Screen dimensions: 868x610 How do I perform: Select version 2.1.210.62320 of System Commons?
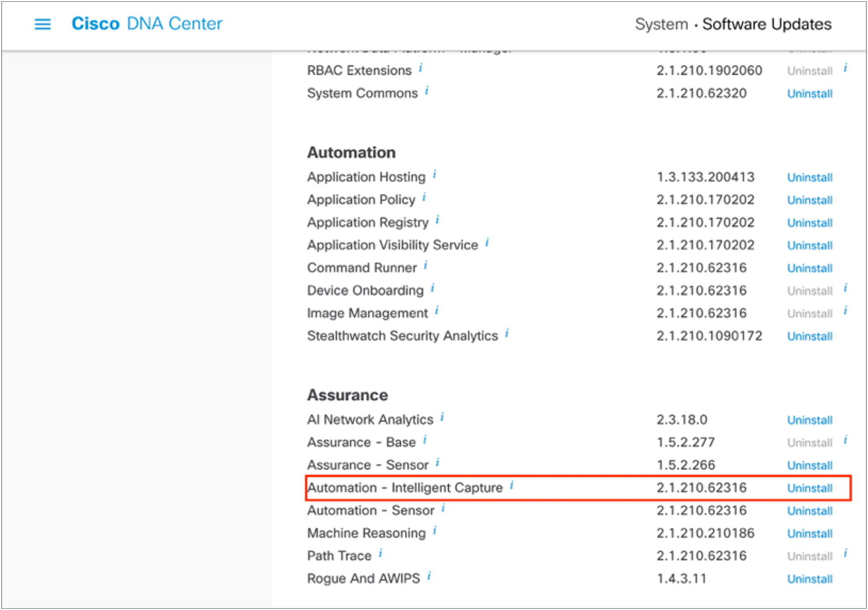click(702, 93)
